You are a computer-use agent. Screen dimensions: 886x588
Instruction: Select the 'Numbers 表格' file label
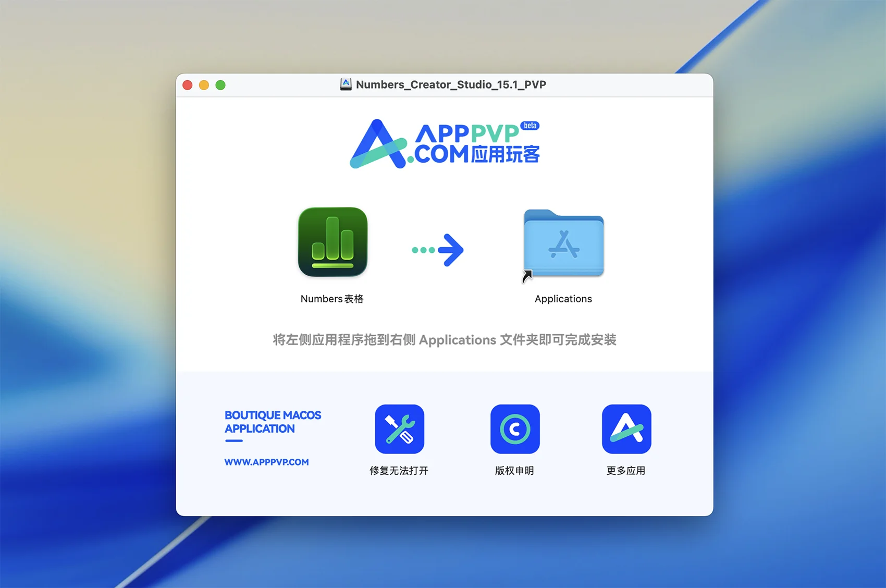[332, 299]
